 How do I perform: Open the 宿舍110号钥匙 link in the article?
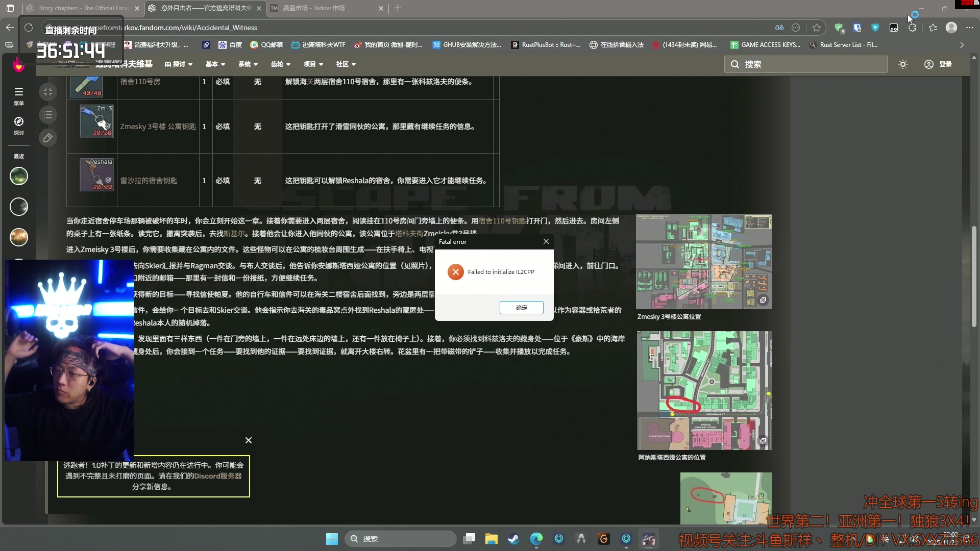(500, 221)
